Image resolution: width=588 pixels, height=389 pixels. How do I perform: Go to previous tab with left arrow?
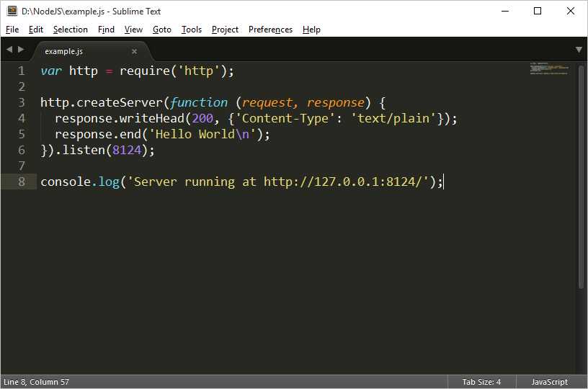pyautogui.click(x=9, y=50)
